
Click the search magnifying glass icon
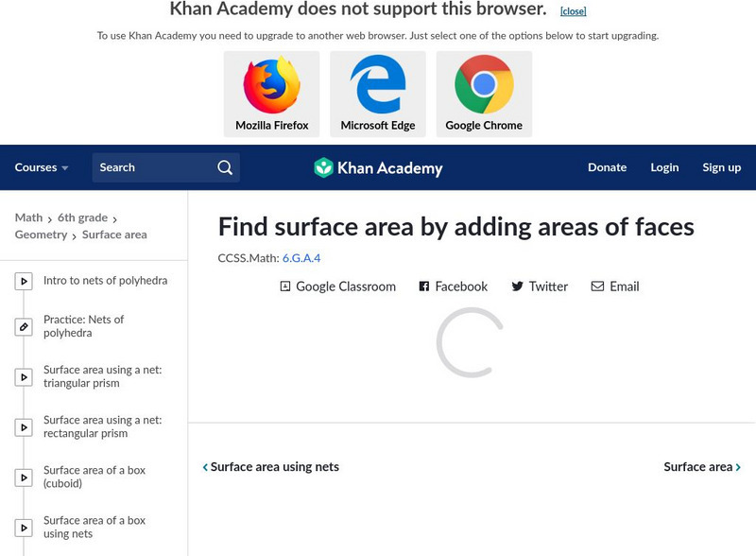tap(225, 167)
